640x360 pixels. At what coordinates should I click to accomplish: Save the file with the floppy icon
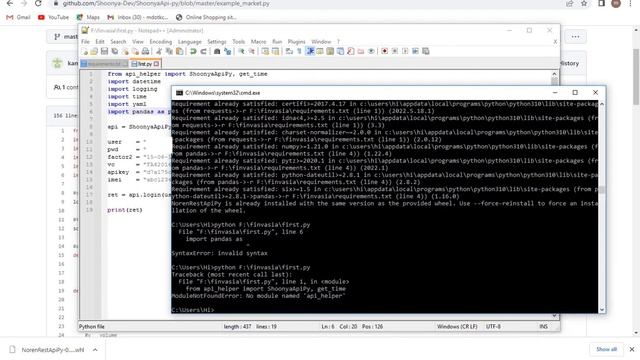pyautogui.click(x=104, y=51)
